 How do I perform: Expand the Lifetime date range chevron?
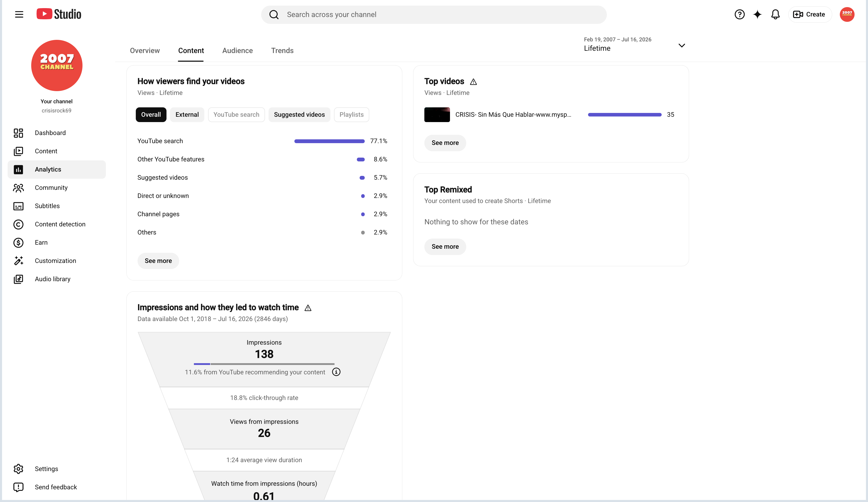(681, 45)
